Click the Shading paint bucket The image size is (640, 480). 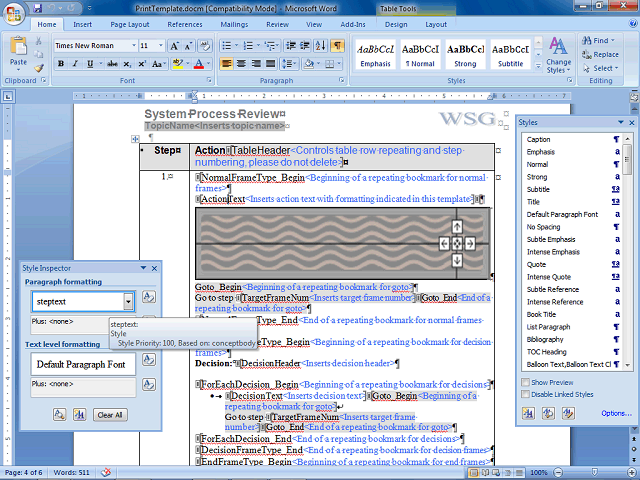pyautogui.click(x=309, y=64)
